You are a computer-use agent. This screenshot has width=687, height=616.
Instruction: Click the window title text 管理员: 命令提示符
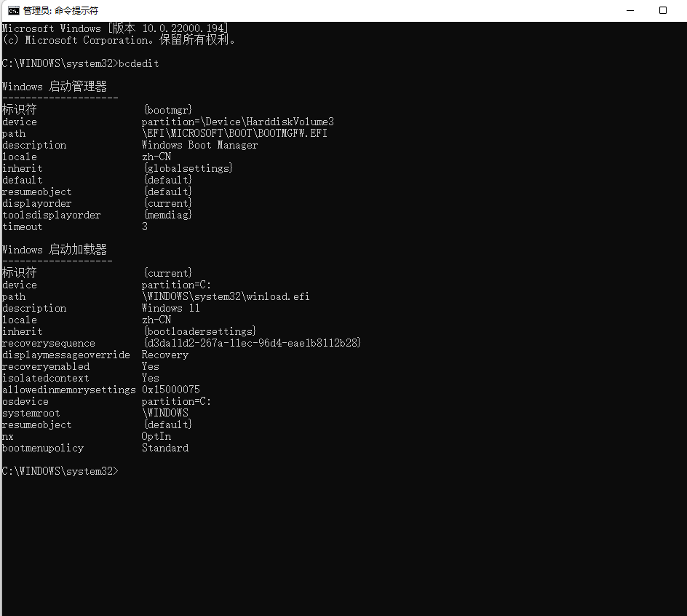[60, 10]
